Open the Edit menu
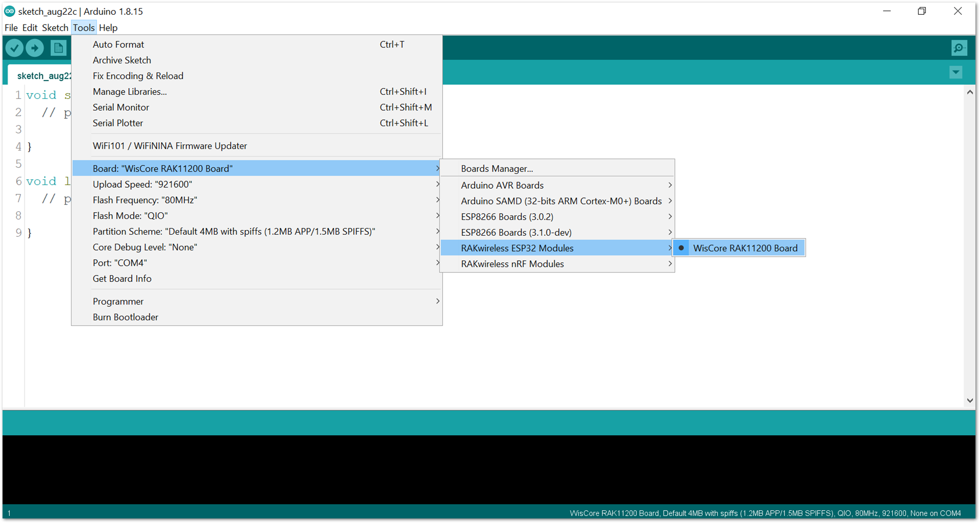 click(x=30, y=28)
